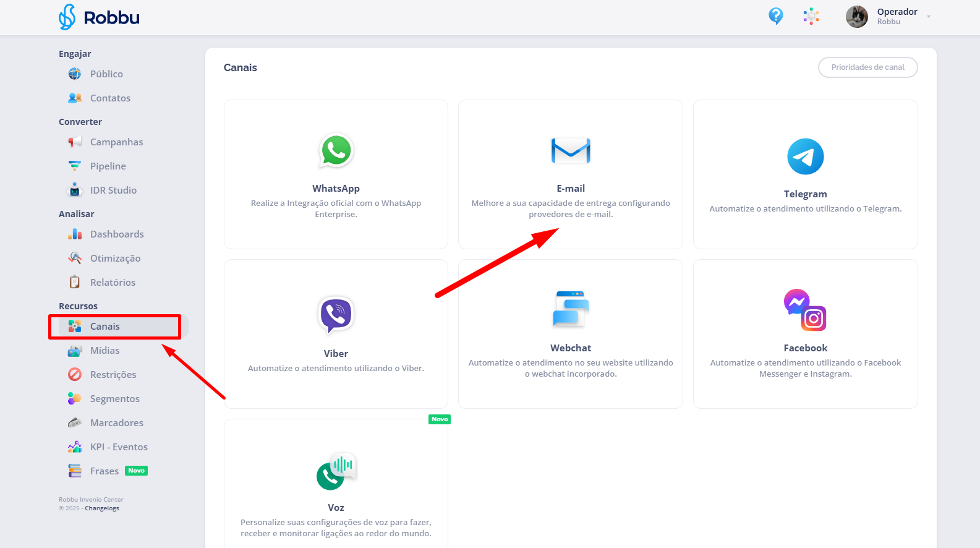Open the Changelogs link in footer
980x548 pixels.
[102, 508]
